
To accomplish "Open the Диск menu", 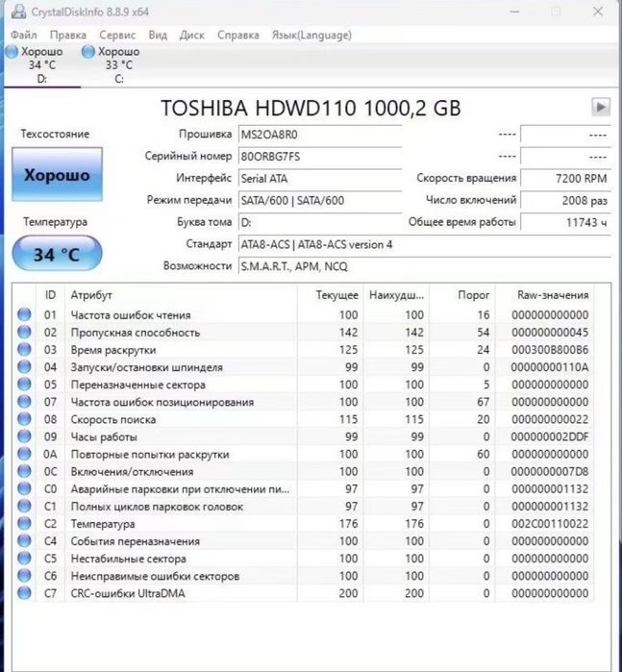I will click(191, 35).
